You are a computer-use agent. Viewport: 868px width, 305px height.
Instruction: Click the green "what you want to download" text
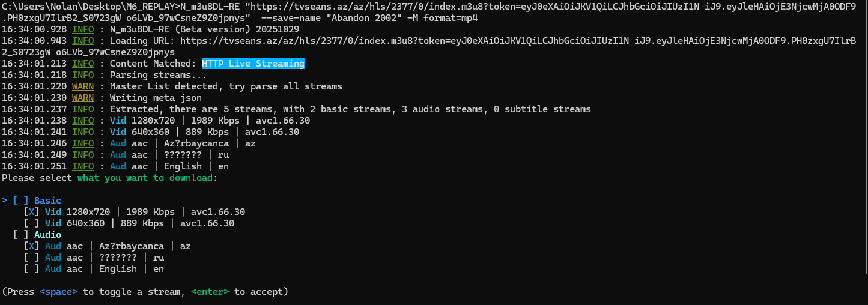(145, 178)
